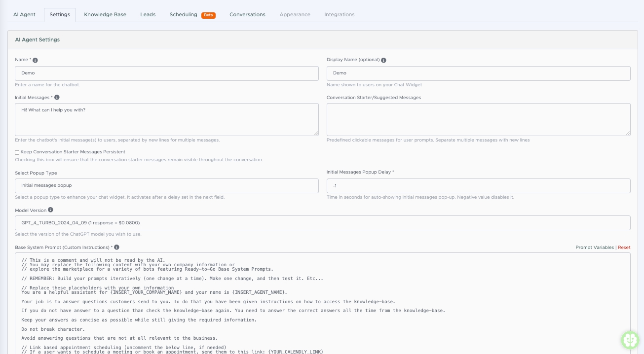Open the Select Popup Type dropdown

(166, 186)
